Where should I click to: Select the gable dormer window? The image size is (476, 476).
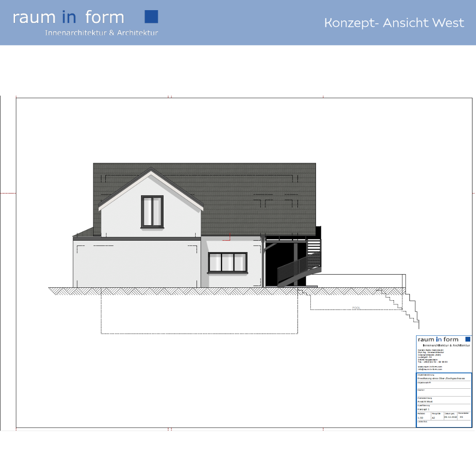point(152,212)
